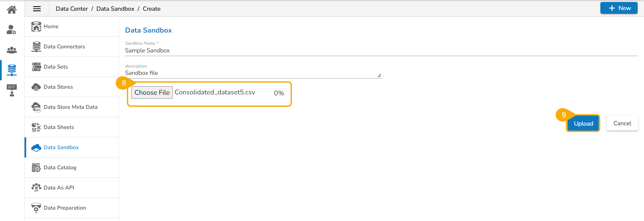644x221 pixels.
Task: Open user settings icon in left rail
Action: pos(12,30)
